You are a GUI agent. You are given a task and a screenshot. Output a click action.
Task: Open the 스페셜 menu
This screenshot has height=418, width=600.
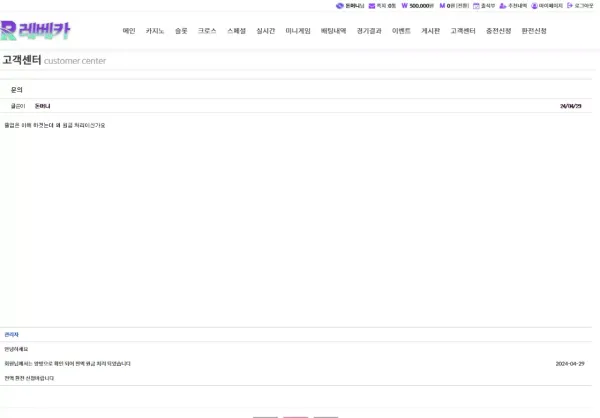click(236, 31)
